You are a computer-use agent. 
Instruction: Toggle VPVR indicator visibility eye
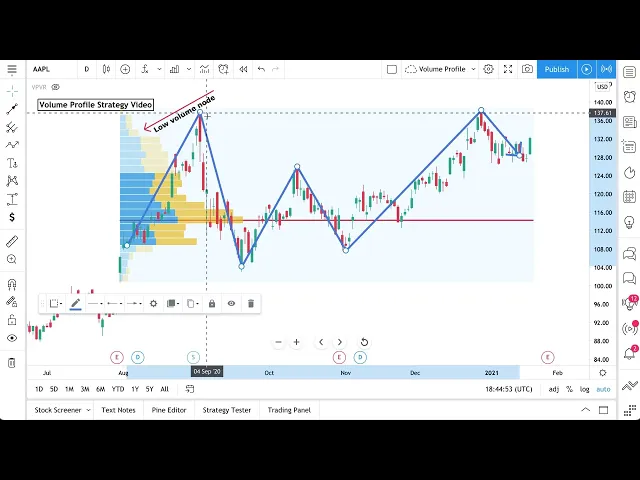(x=56, y=87)
